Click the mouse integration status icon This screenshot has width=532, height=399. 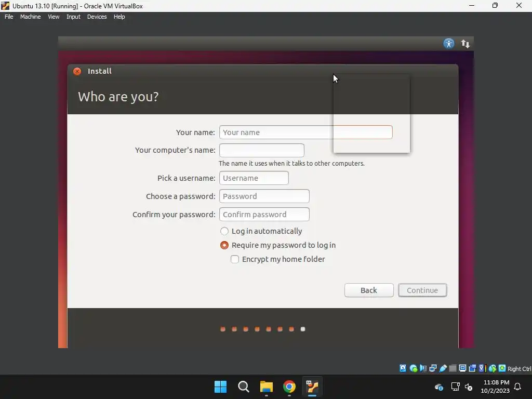pyautogui.click(x=493, y=368)
